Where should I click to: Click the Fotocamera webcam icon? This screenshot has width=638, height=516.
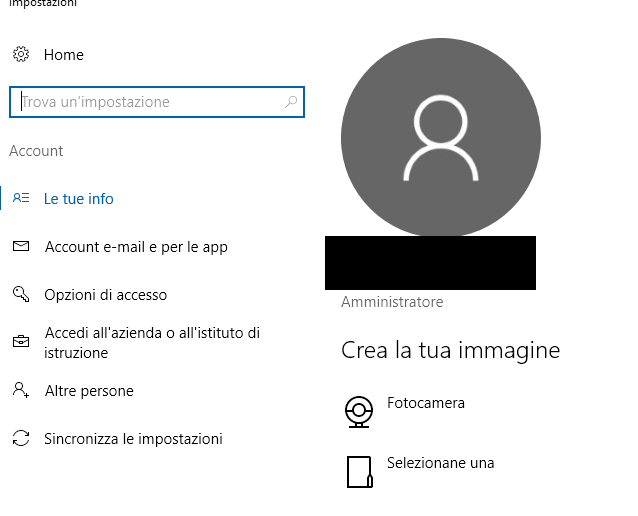point(359,412)
